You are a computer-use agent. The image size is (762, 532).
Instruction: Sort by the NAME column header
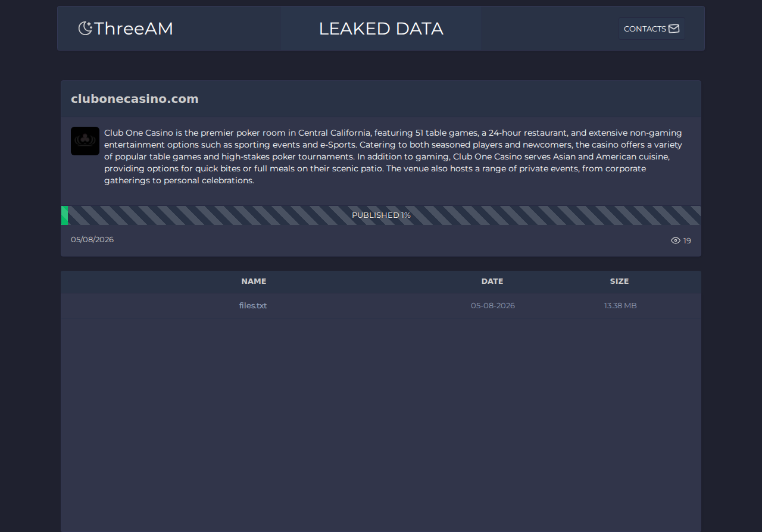click(x=254, y=281)
